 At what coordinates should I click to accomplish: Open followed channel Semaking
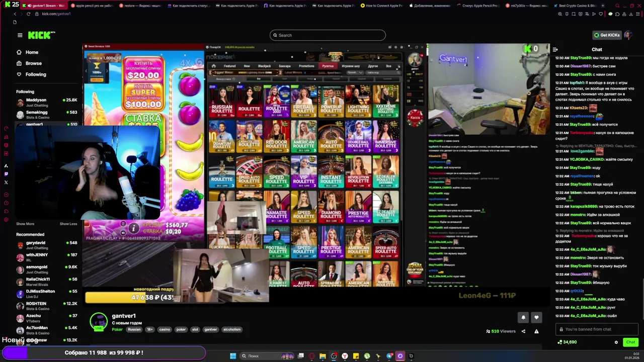(46, 114)
